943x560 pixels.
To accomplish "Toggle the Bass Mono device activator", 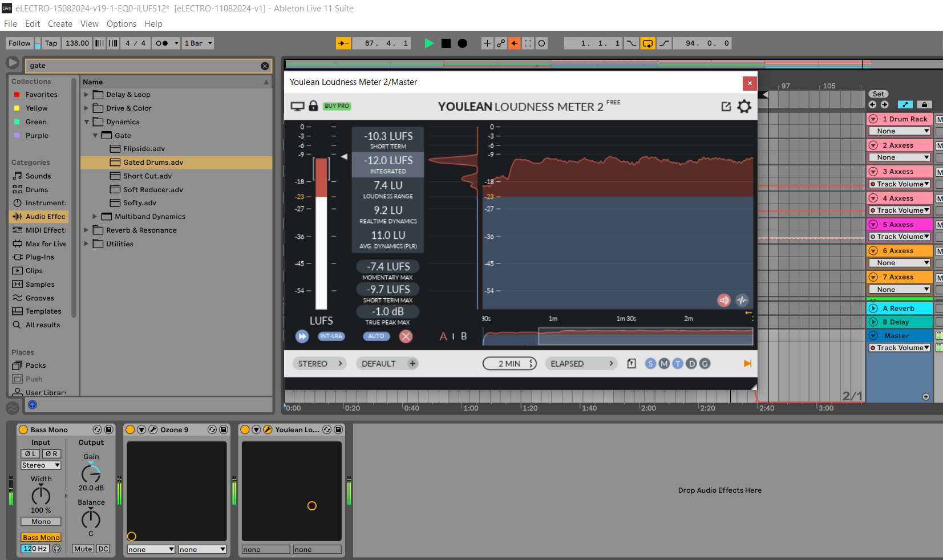I will tap(23, 430).
